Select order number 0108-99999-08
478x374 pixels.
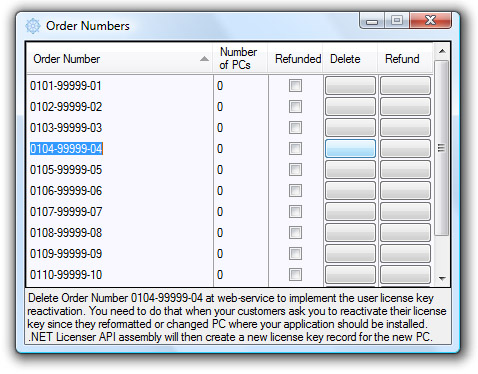(66, 233)
